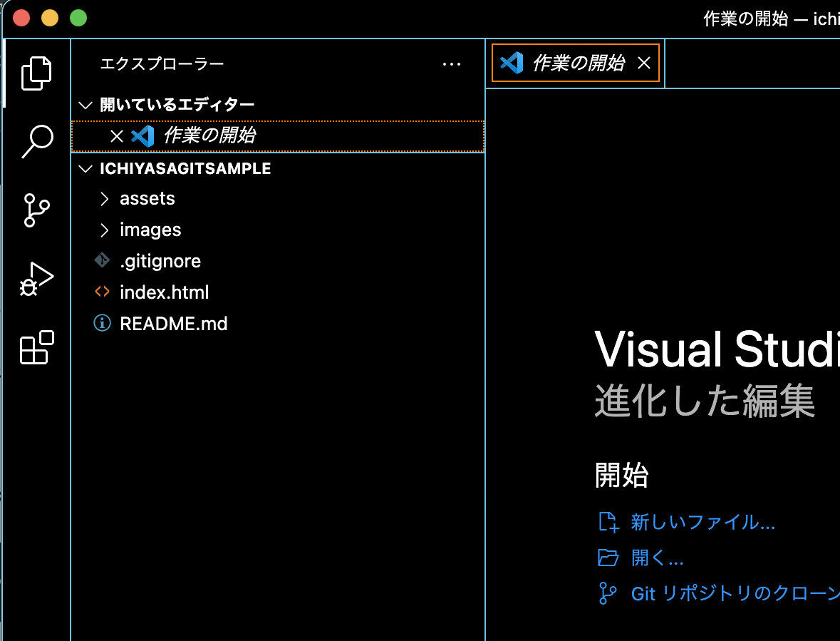Open the Explorer more actions ellipsis menu
Viewport: 840px width, 641px height.
click(452, 64)
